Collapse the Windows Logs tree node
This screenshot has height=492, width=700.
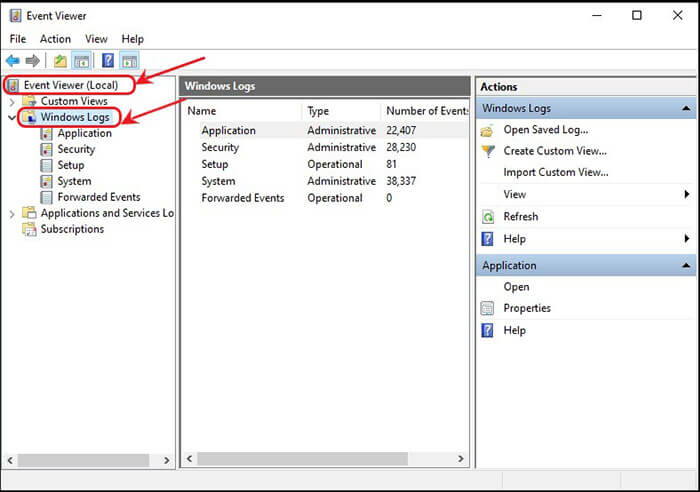click(x=12, y=118)
